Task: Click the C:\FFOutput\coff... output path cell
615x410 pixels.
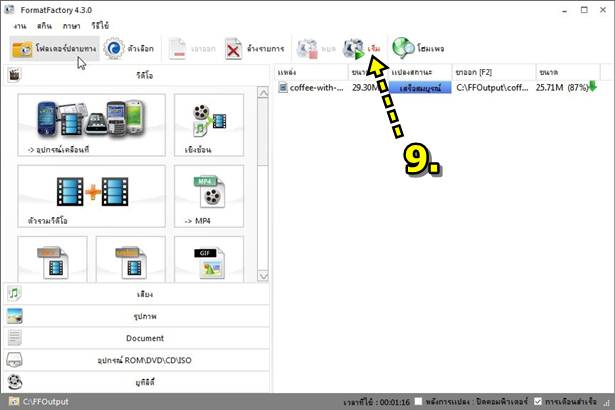Action: (492, 87)
